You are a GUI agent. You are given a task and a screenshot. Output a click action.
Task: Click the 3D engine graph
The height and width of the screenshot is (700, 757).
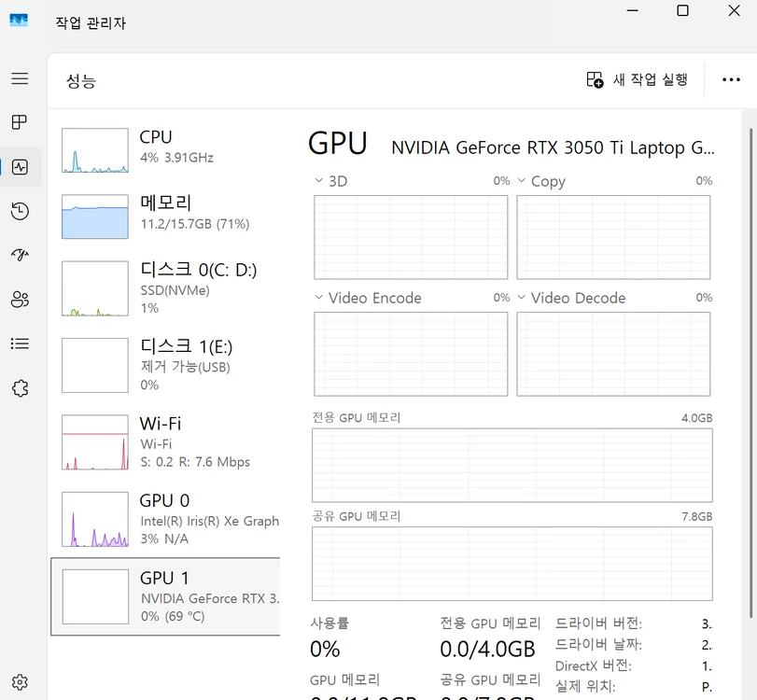[411, 237]
